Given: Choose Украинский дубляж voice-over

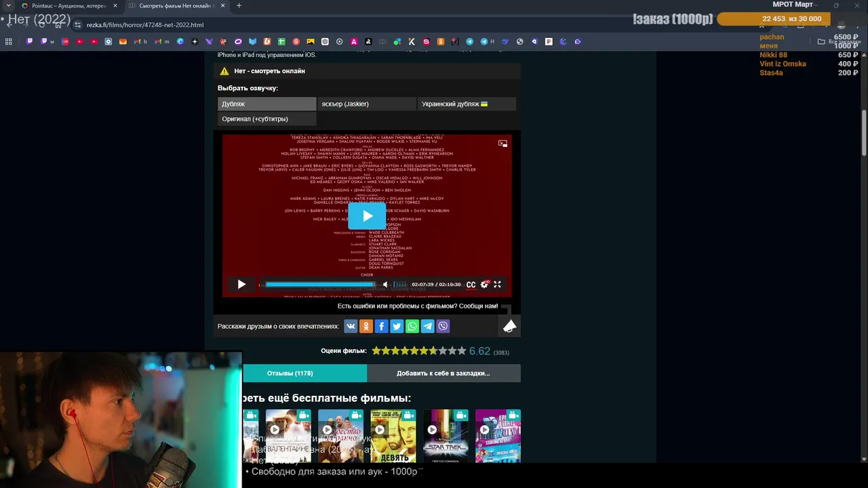Looking at the screenshot, I should (x=467, y=104).
